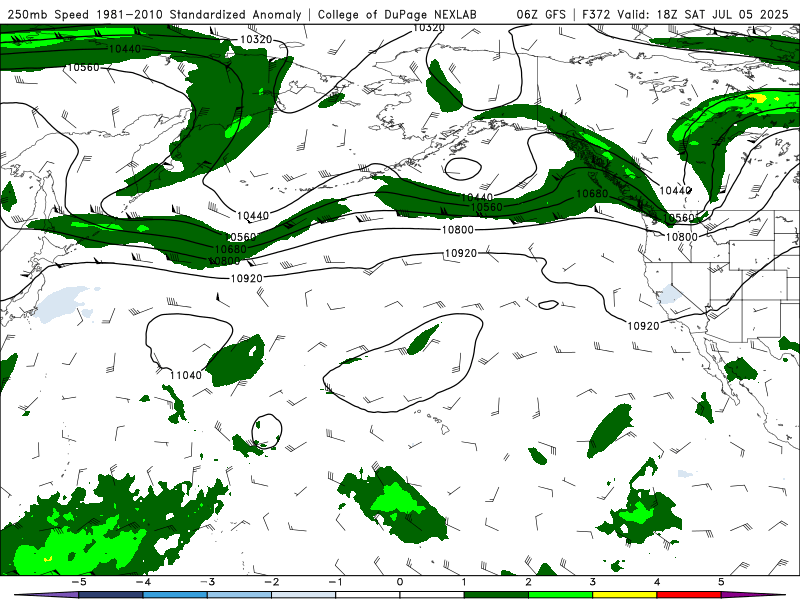Click the 0 colorbar tick label
The image size is (800, 600).
coord(400,582)
